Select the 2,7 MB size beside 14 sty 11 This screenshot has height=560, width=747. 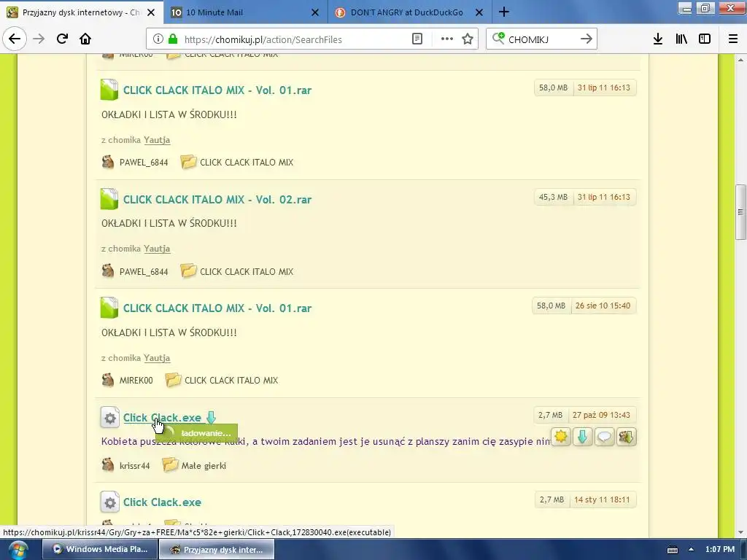(551, 499)
